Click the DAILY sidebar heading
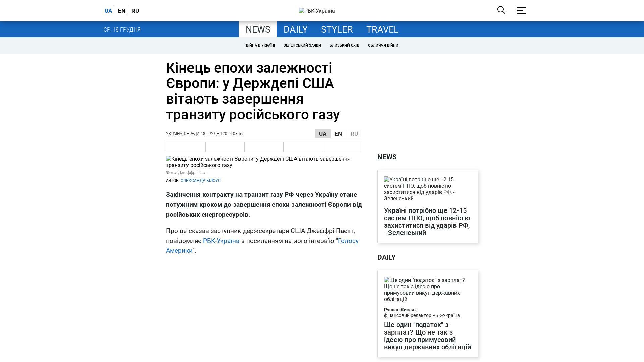The width and height of the screenshot is (644, 362). click(386, 257)
